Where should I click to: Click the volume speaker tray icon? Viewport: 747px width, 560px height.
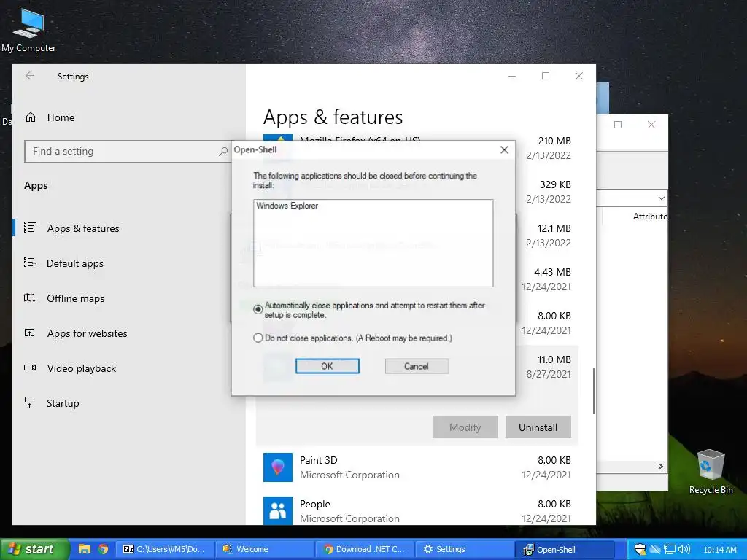(684, 549)
